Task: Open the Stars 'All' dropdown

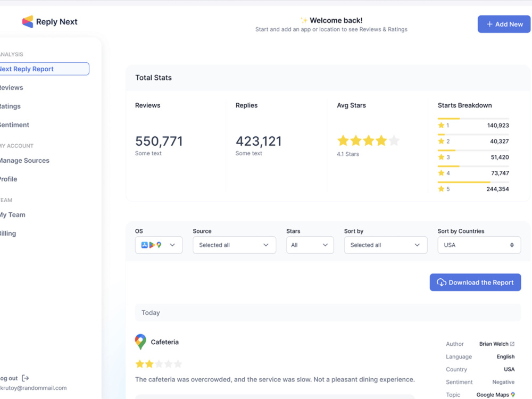Action: point(310,245)
